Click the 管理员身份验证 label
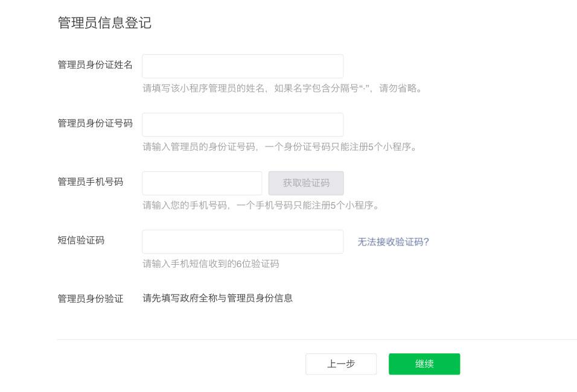The width and height of the screenshot is (577, 392). 91,298
